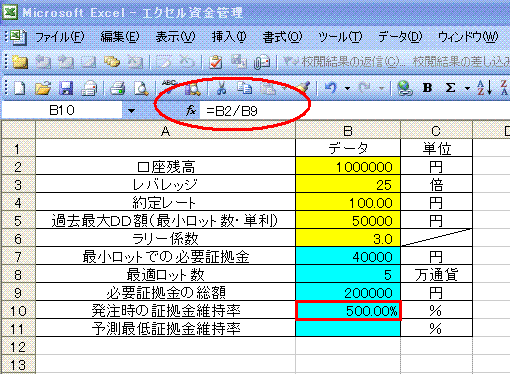
Task: Click the greyed Redo arrow icon
Action: click(x=365, y=88)
